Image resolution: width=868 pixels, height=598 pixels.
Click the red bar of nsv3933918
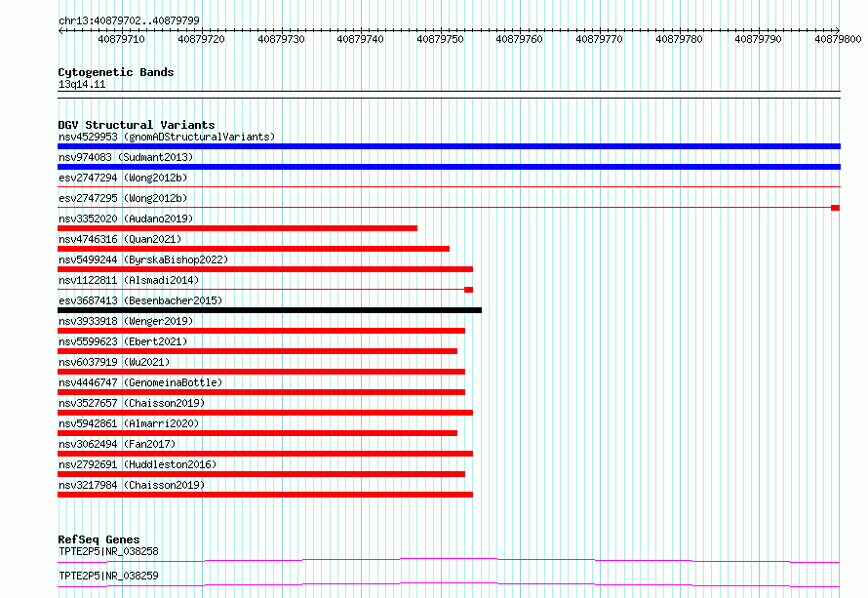pos(261,331)
